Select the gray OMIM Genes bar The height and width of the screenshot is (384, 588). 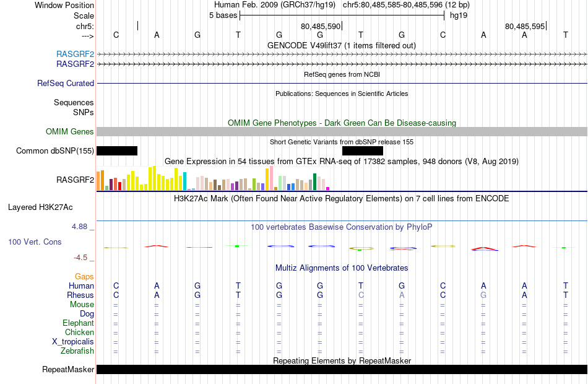pos(342,132)
